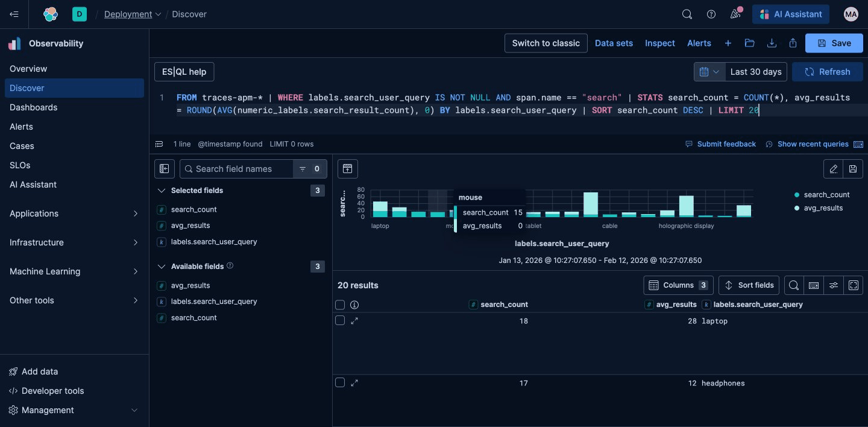868x427 pixels.
Task: Toggle avg_results legend series
Action: (819, 208)
